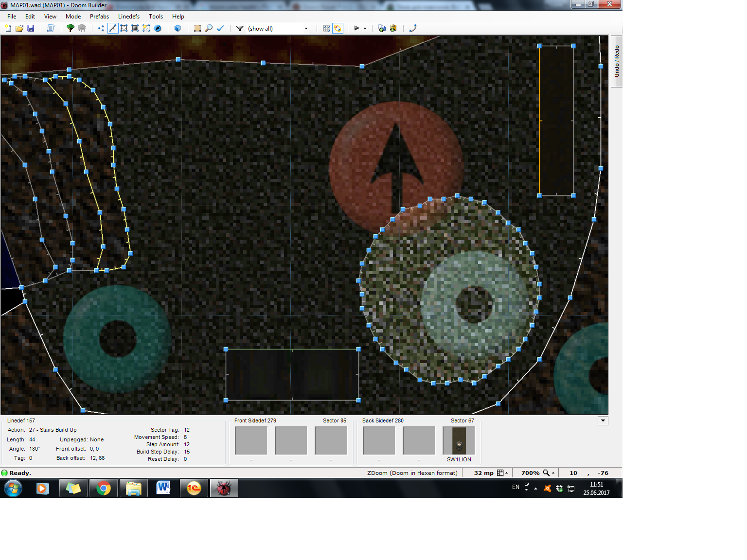Expand the test map options arrow
Screen dimensions: 747x560
click(x=365, y=28)
